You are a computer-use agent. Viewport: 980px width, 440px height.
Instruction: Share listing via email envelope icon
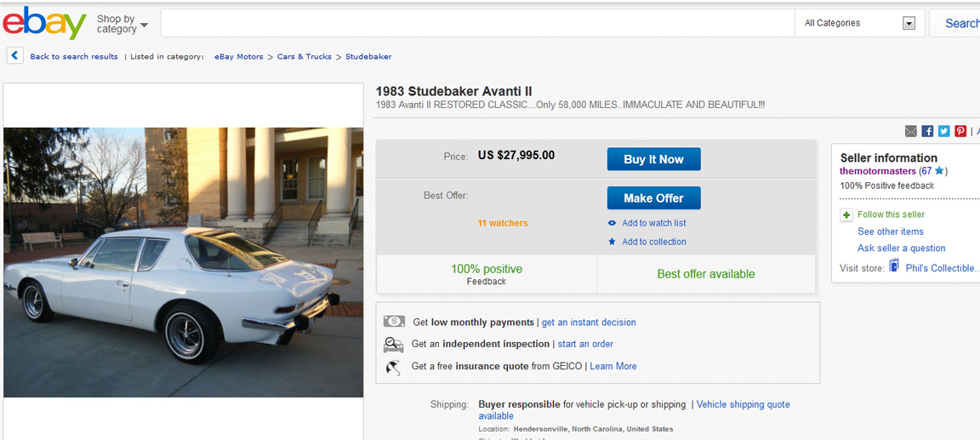[x=911, y=131]
